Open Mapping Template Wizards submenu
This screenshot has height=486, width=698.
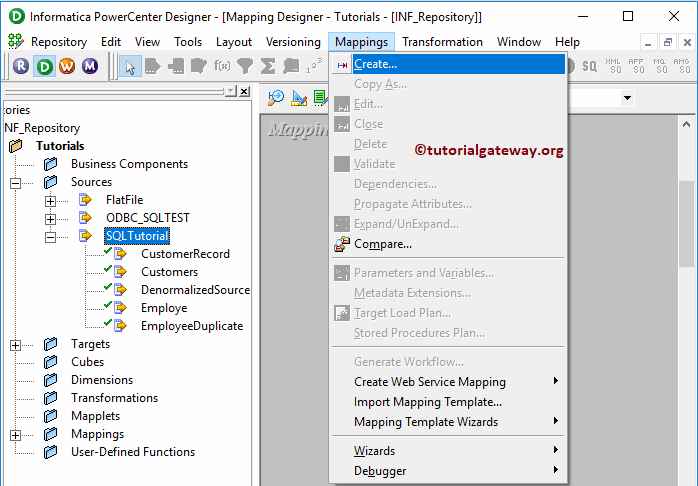point(449,422)
